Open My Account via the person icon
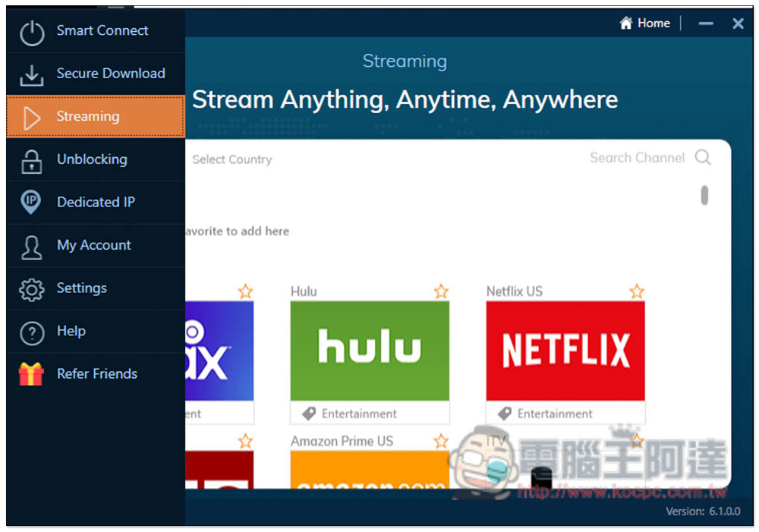Viewport: 759px width, 532px height. [31, 247]
